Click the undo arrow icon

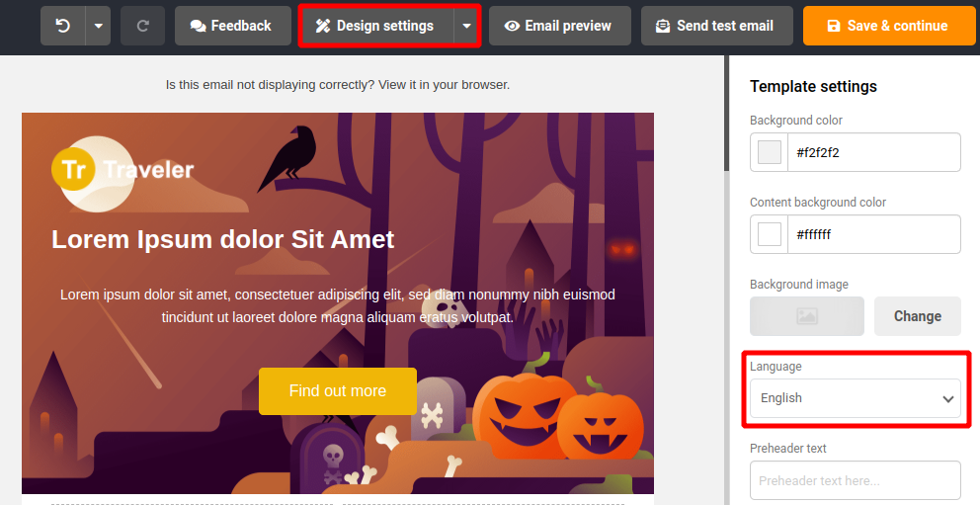62,26
